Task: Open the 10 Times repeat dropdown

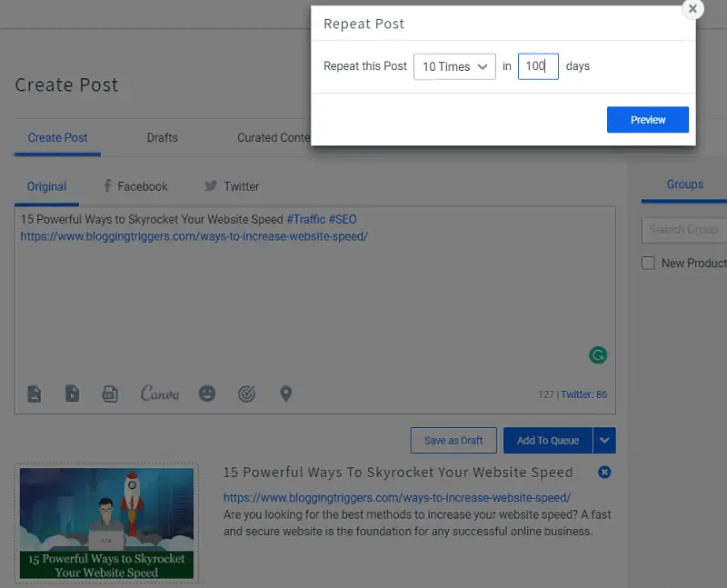Action: 454,66
